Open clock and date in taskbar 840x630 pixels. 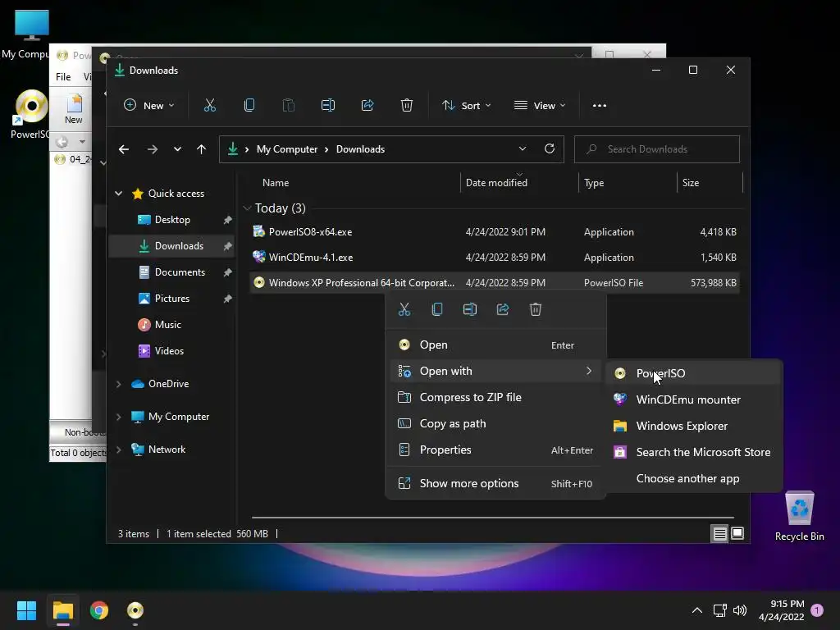pyautogui.click(x=782, y=610)
